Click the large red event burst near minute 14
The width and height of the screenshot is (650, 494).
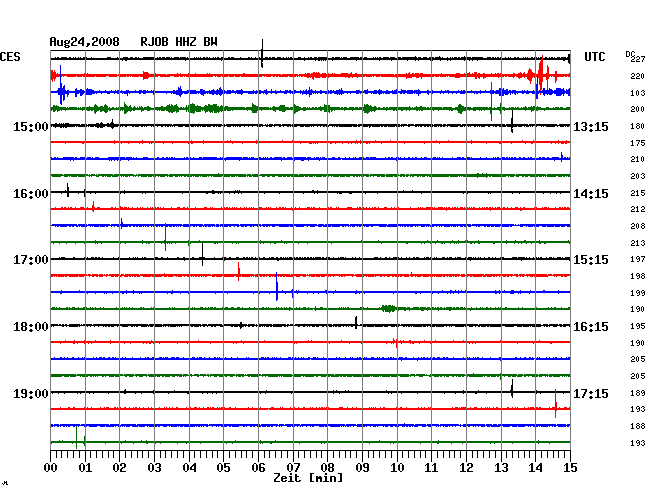(541, 73)
